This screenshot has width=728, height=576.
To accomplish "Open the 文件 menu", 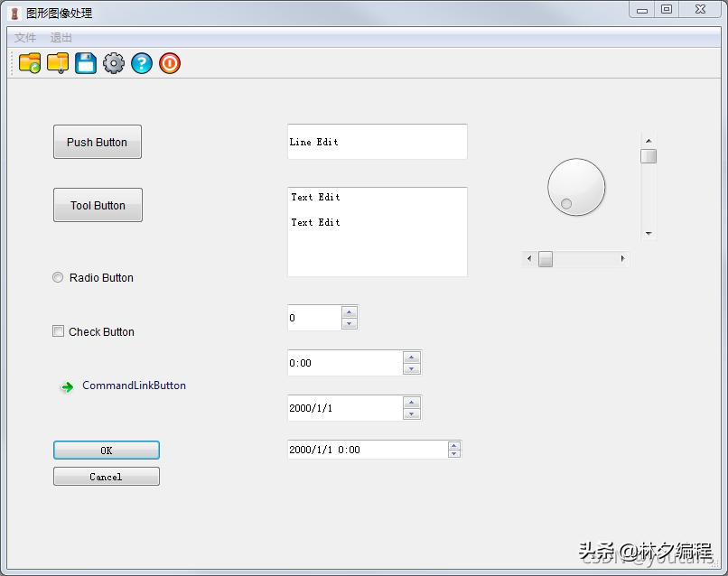I will coord(25,38).
